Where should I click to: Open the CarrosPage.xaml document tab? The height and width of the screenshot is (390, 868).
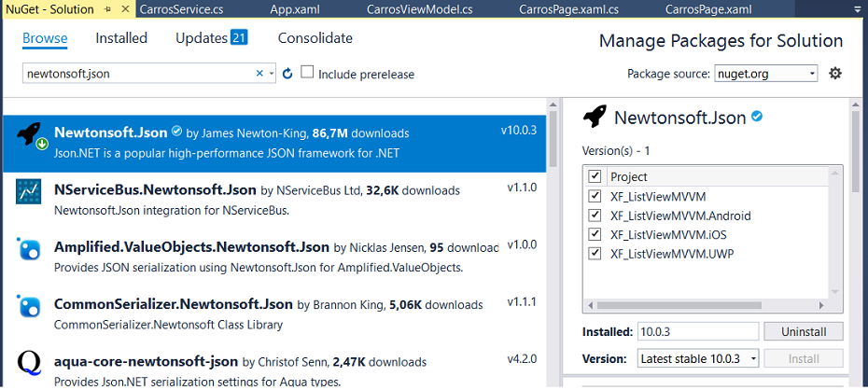point(708,9)
